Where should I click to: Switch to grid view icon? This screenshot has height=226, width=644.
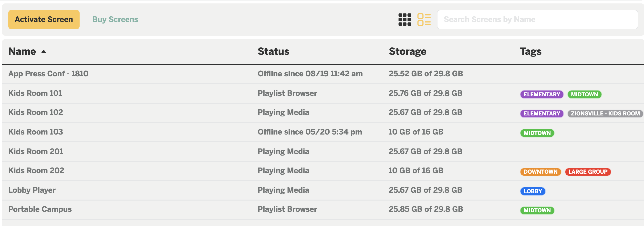[x=405, y=20]
